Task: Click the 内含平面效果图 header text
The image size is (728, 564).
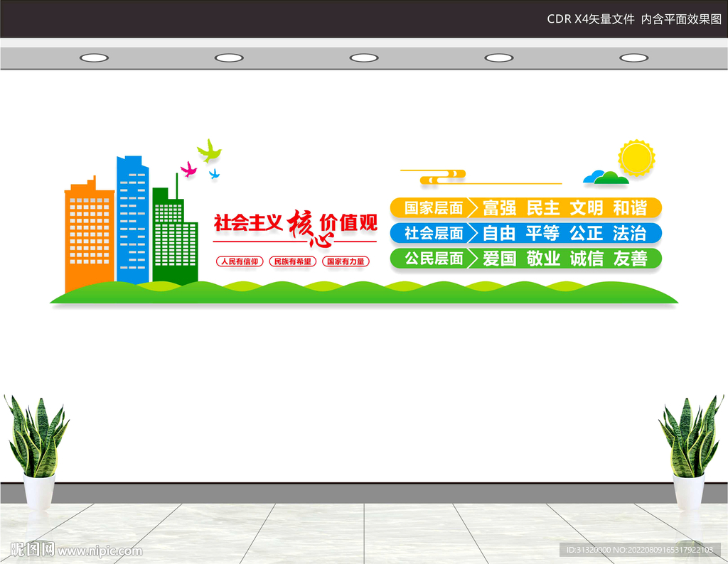Action: pyautogui.click(x=682, y=19)
